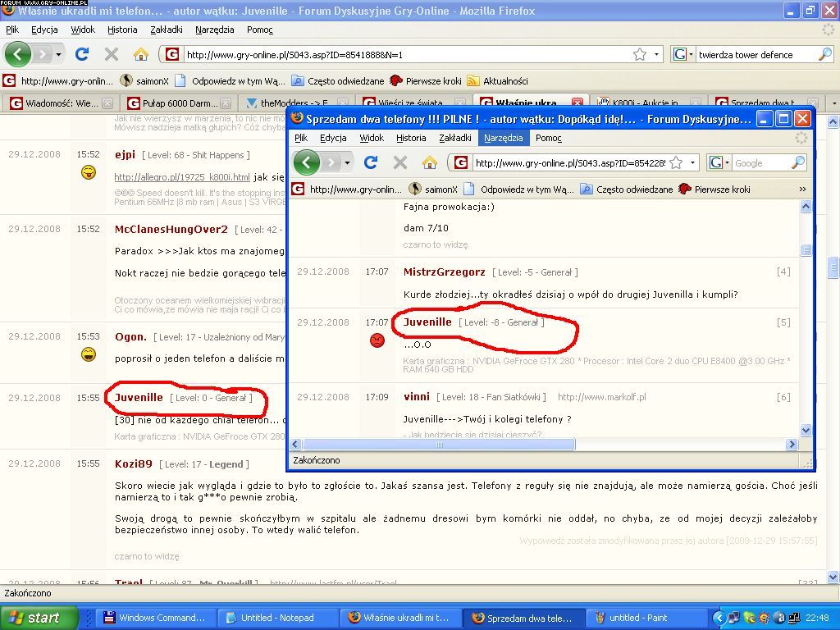This screenshot has height=630, width=840.
Task: Open Edycja menu in front Sprzedam window
Action: (x=333, y=138)
